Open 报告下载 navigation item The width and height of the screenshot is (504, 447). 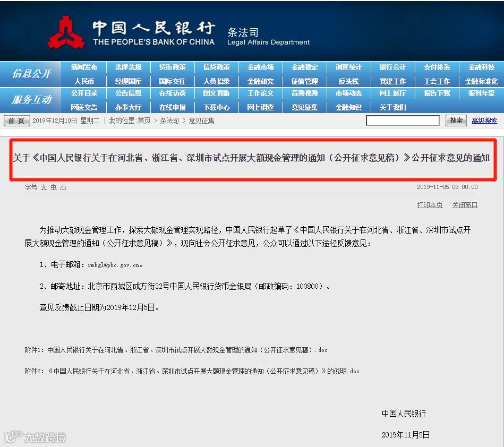click(437, 93)
